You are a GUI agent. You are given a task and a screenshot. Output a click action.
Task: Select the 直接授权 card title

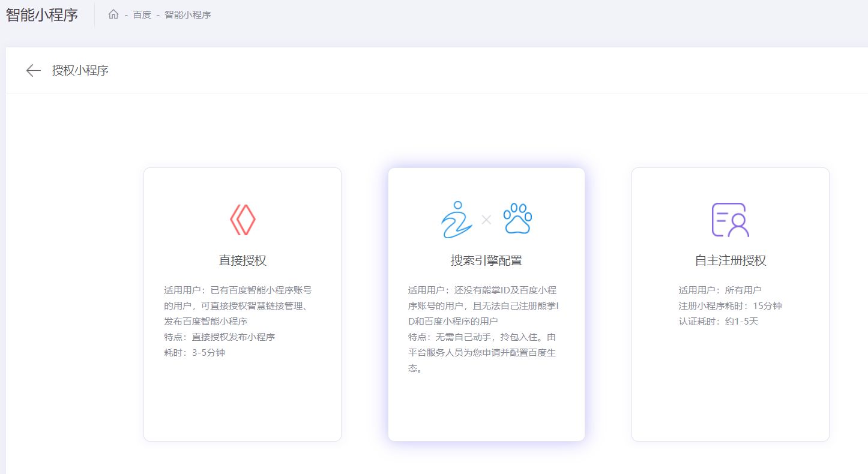tap(243, 260)
